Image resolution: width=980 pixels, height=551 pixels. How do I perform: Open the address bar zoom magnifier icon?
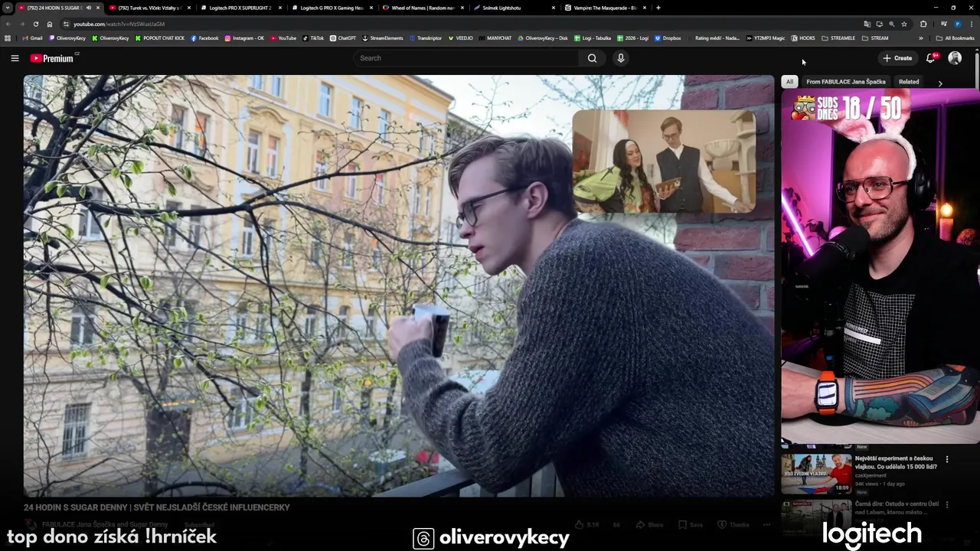(x=891, y=24)
